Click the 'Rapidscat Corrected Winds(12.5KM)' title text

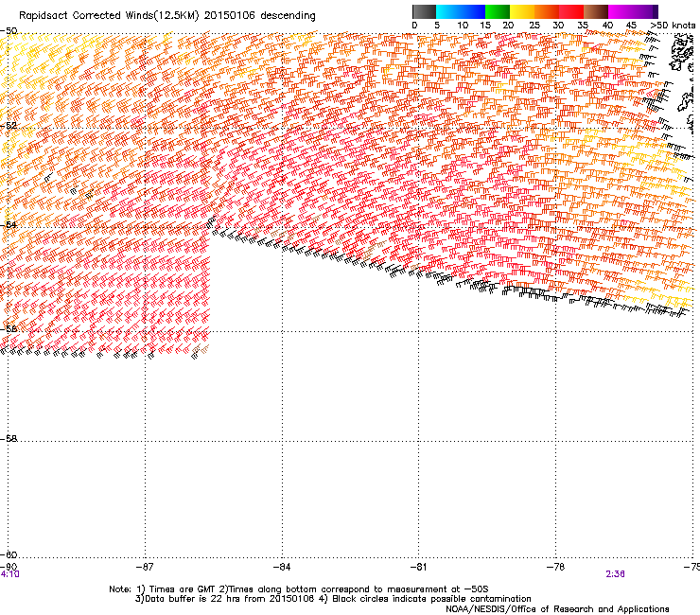click(x=109, y=16)
